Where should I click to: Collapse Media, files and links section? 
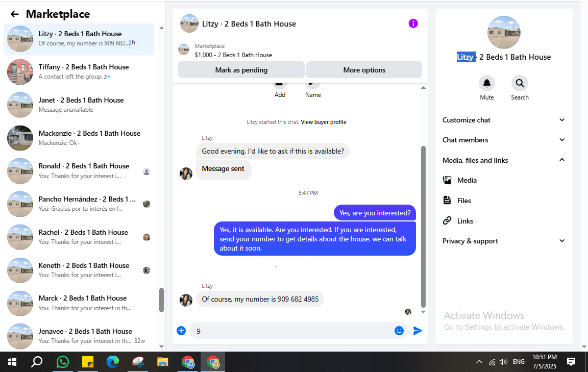point(504,160)
